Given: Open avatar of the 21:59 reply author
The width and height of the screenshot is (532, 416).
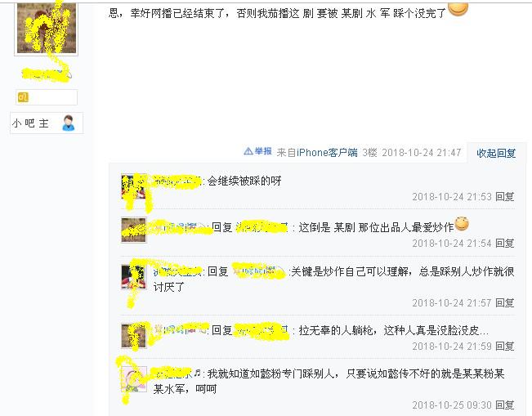Looking at the screenshot, I should click(x=134, y=336).
